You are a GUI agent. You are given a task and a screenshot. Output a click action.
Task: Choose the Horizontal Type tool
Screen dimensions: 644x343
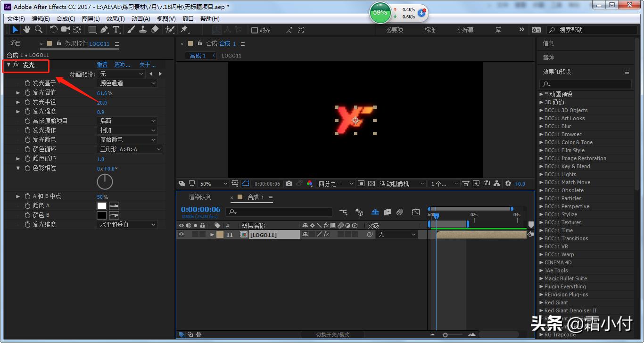click(x=116, y=30)
